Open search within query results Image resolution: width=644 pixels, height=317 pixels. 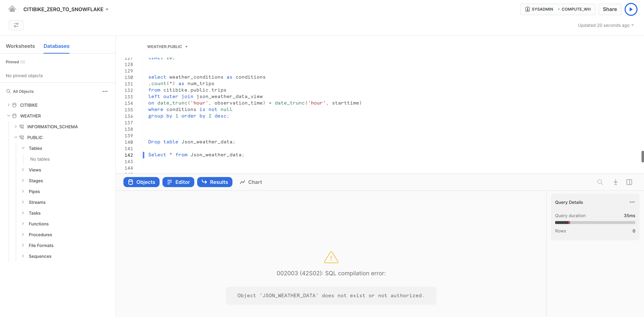tap(600, 182)
